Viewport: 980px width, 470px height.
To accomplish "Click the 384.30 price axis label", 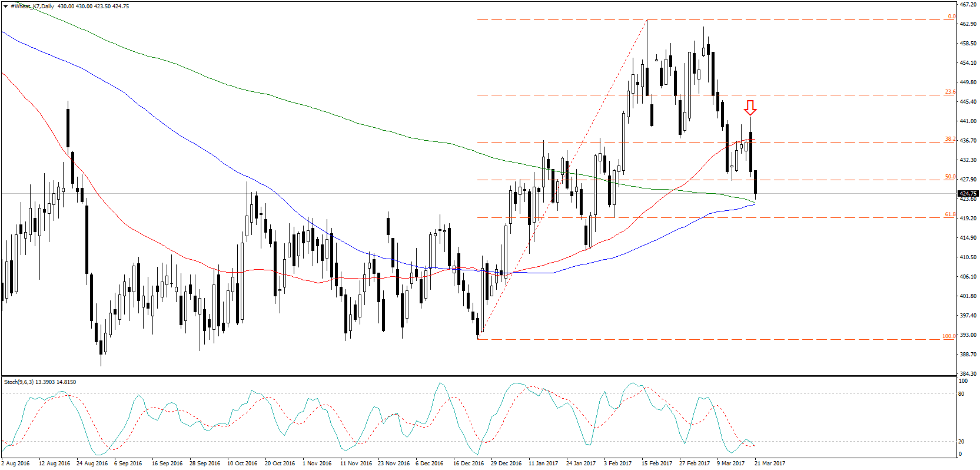I will click(968, 374).
